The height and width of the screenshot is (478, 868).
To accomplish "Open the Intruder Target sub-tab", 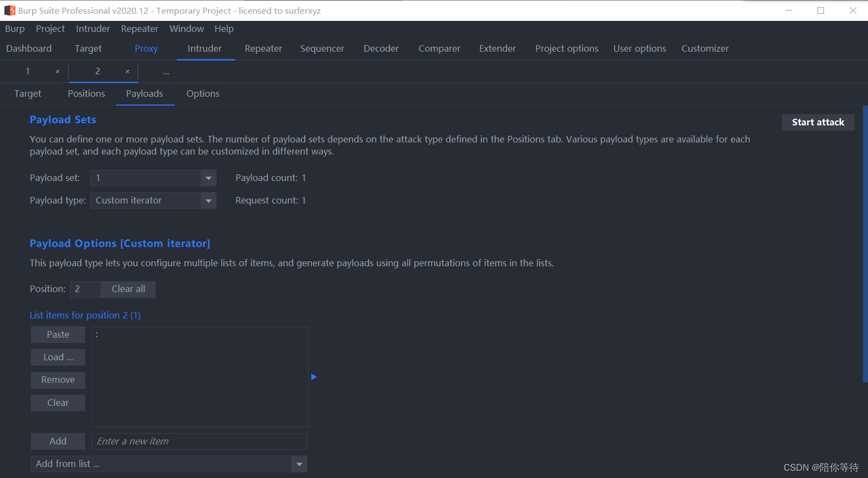I will point(28,94).
